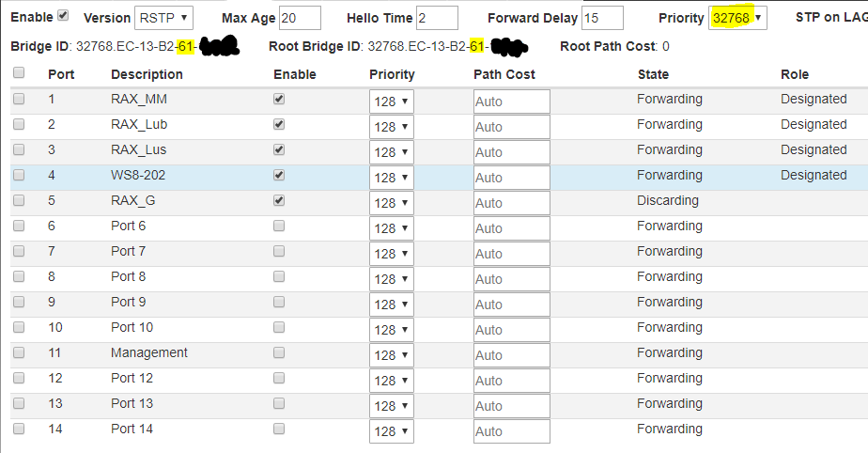Open the bridge Priority 32768 dropdown
Image resolution: width=868 pixels, height=453 pixels.
[x=737, y=18]
